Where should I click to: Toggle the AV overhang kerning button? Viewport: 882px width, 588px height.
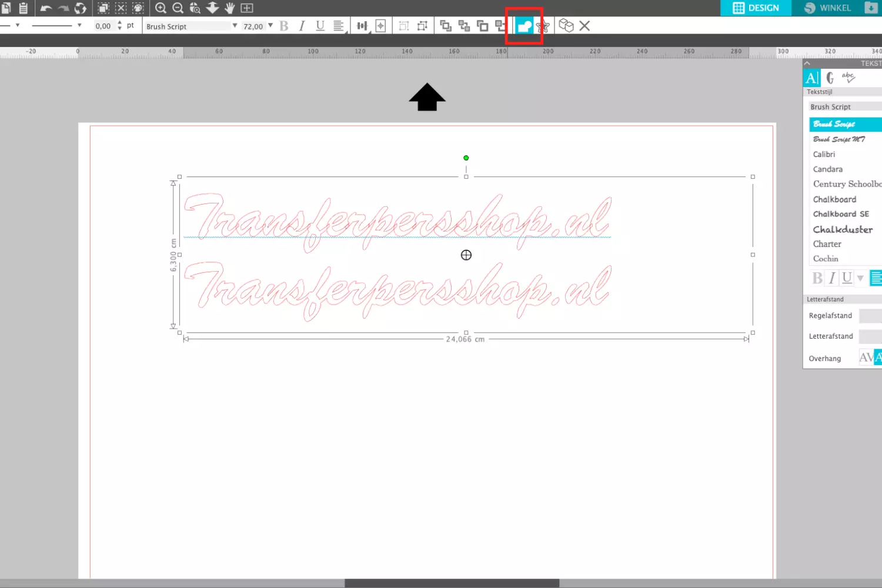pos(866,358)
